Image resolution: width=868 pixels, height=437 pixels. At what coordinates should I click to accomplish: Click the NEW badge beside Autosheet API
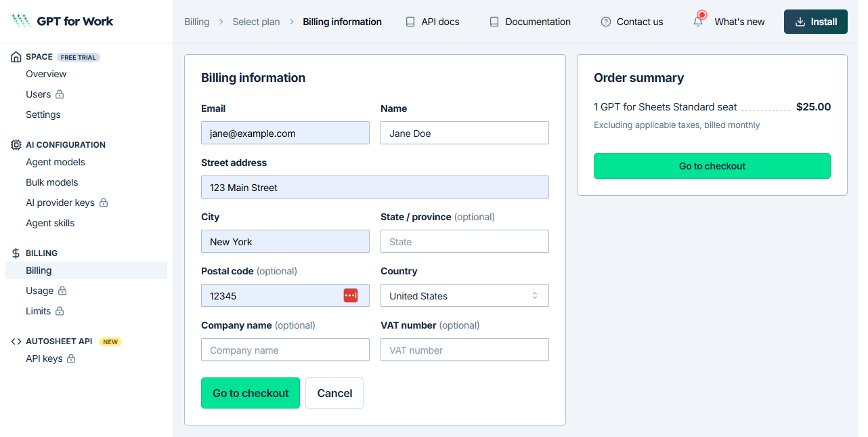click(x=110, y=342)
